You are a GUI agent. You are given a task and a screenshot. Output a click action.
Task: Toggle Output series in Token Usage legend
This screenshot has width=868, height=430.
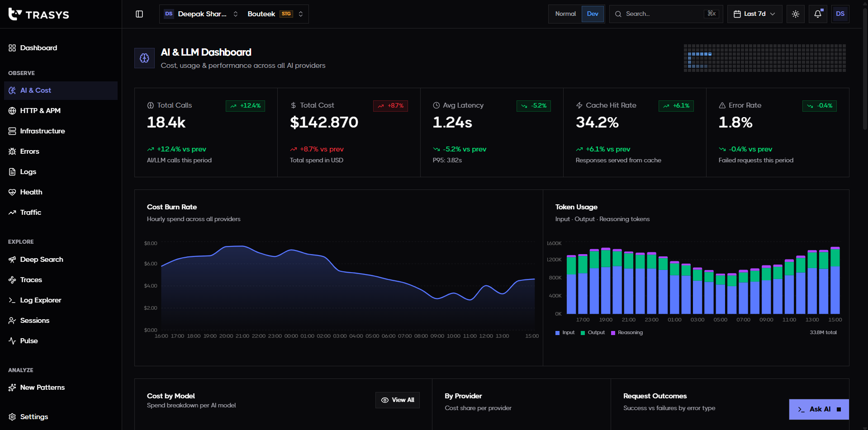pos(593,333)
